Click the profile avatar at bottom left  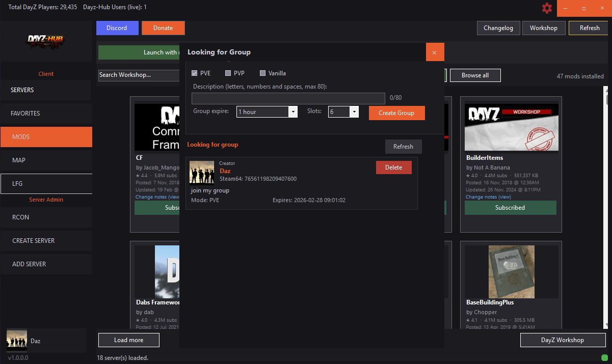point(17,340)
